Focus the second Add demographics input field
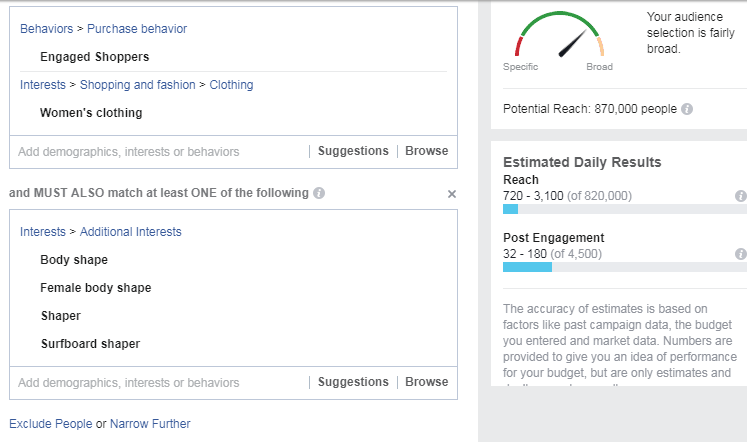The width and height of the screenshot is (747, 442). pos(160,383)
